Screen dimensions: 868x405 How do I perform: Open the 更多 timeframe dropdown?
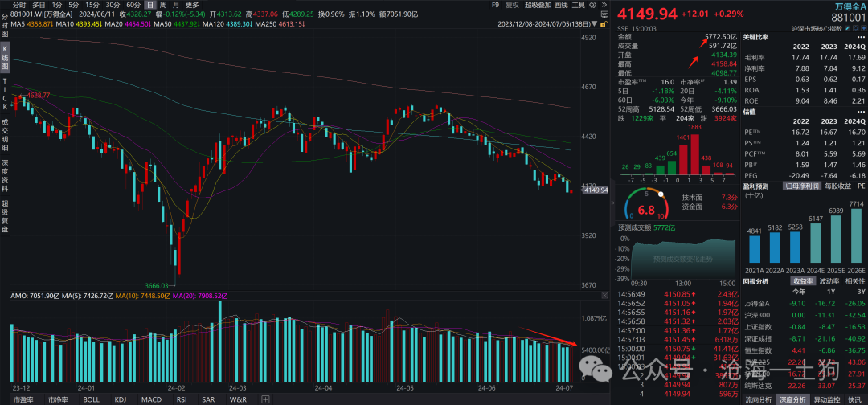[x=192, y=5]
